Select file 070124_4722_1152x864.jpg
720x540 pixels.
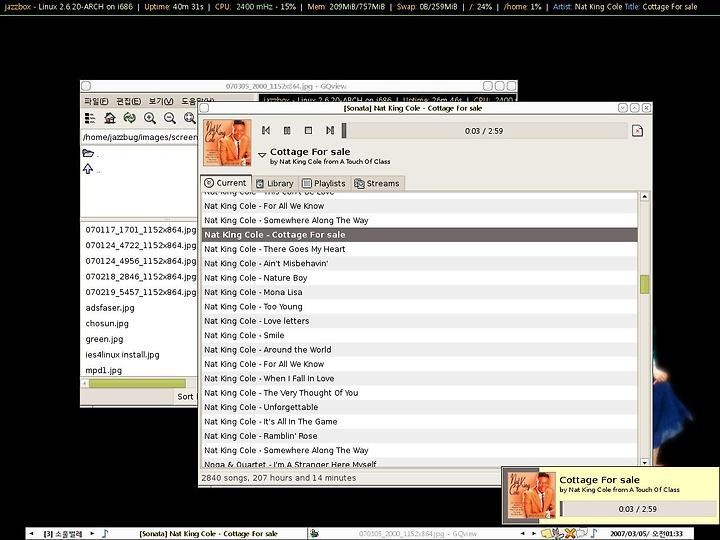[x=141, y=245]
